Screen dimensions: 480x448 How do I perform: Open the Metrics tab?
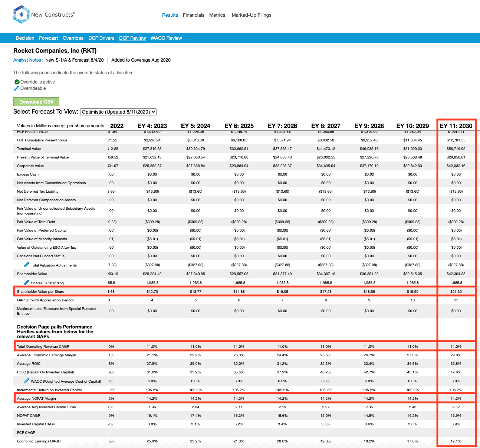[x=217, y=15]
